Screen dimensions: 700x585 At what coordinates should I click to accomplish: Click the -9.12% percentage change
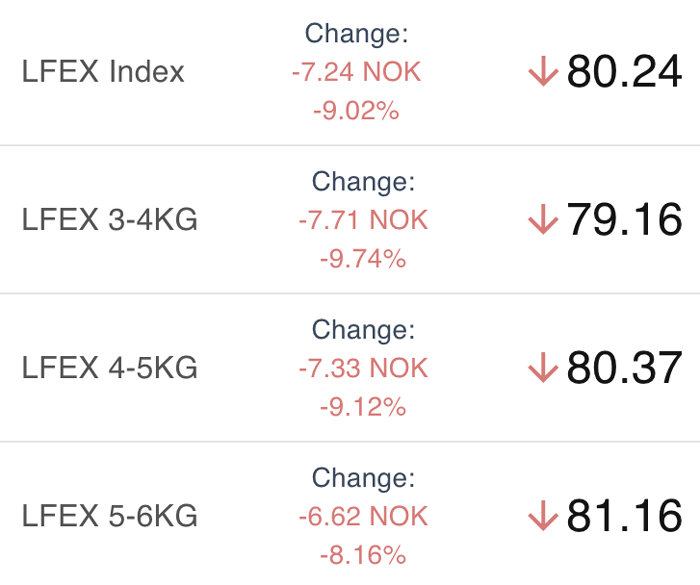[363, 407]
